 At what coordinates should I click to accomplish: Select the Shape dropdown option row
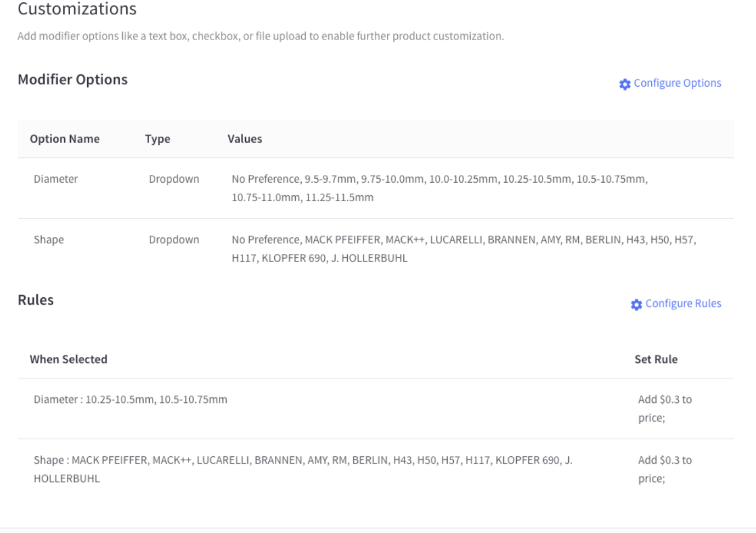49,240
